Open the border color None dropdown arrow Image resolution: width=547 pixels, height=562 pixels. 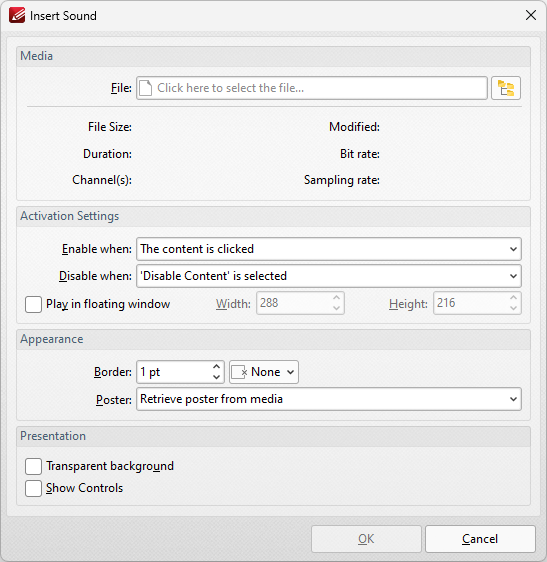pos(290,372)
